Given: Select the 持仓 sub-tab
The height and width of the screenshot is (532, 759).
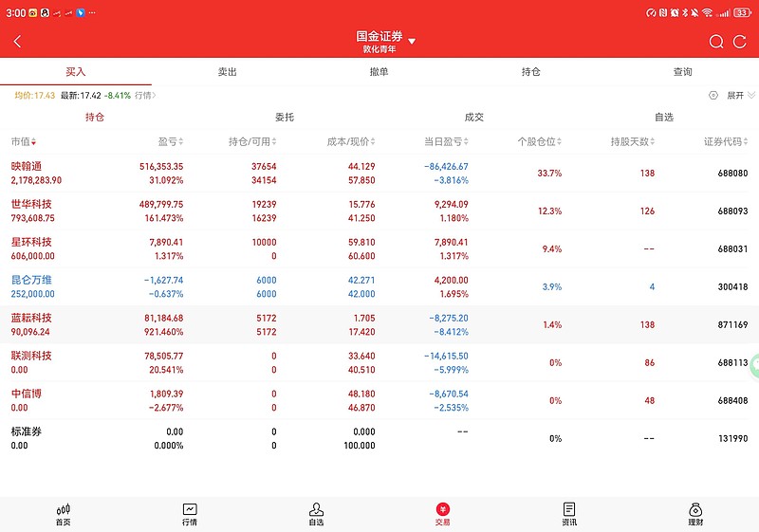Looking at the screenshot, I should (x=95, y=117).
